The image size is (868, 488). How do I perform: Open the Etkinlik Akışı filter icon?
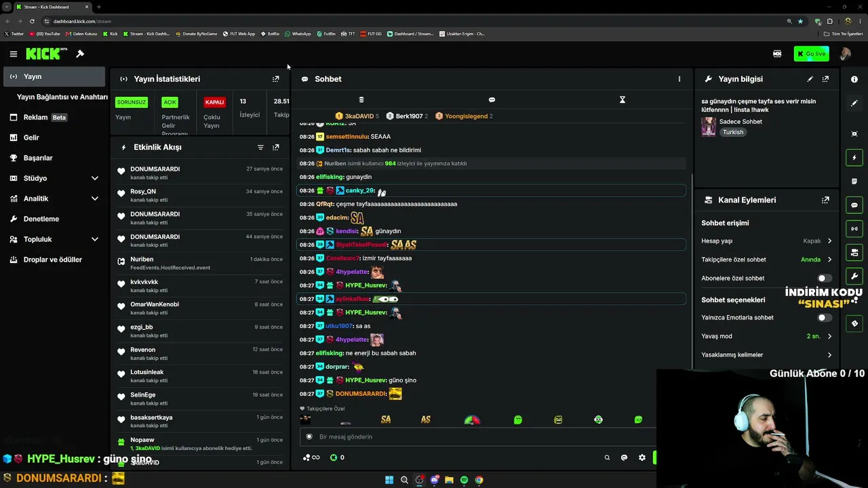coord(260,147)
